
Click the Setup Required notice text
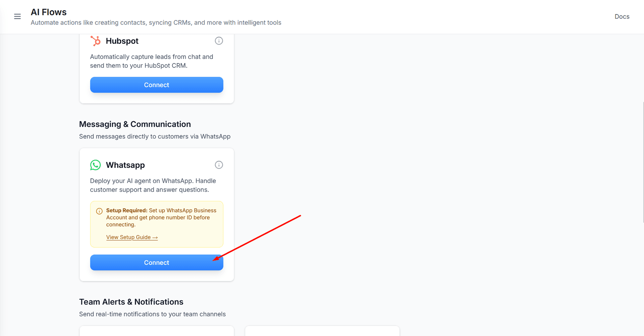pyautogui.click(x=161, y=217)
